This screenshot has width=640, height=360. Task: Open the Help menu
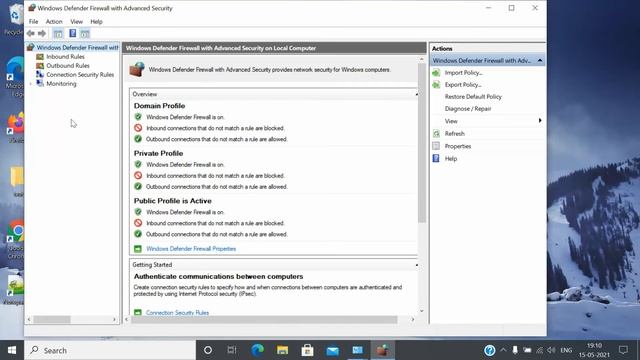[96, 22]
